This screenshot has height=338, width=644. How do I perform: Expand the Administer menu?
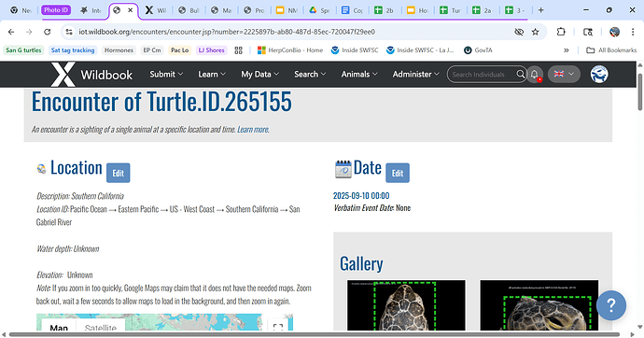415,75
